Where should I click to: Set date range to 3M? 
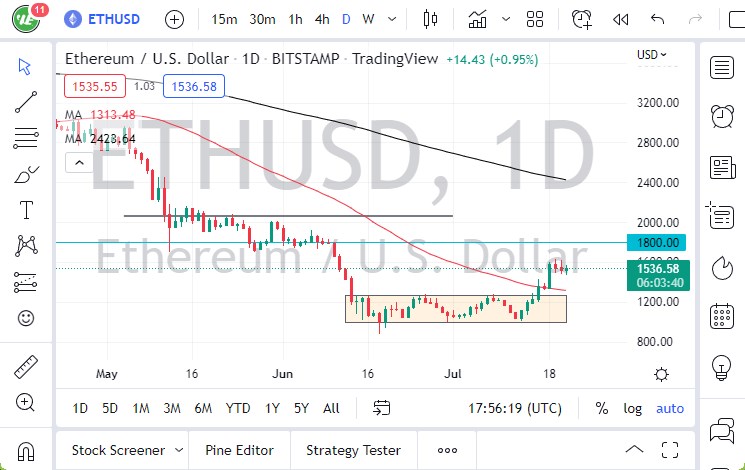tap(172, 408)
